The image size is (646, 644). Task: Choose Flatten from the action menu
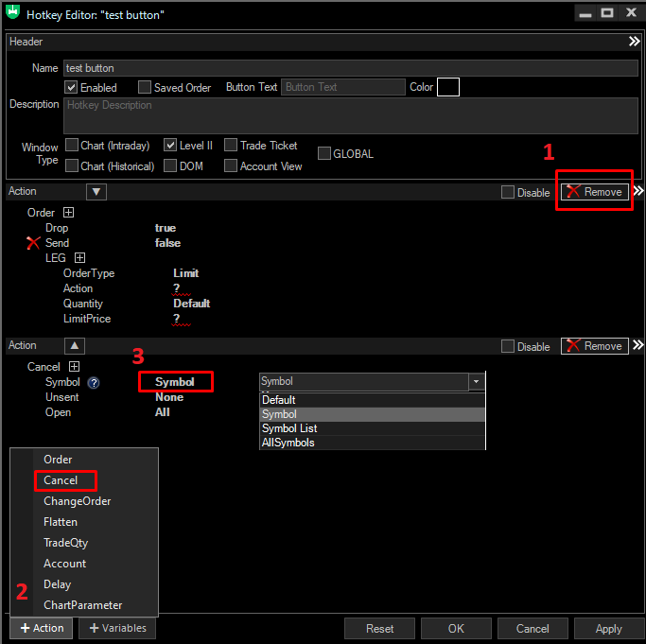(61, 522)
